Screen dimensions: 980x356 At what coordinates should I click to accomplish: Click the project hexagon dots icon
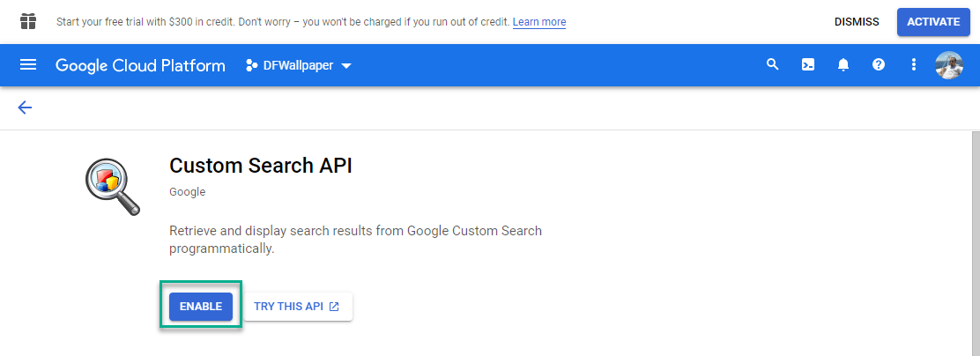point(251,65)
